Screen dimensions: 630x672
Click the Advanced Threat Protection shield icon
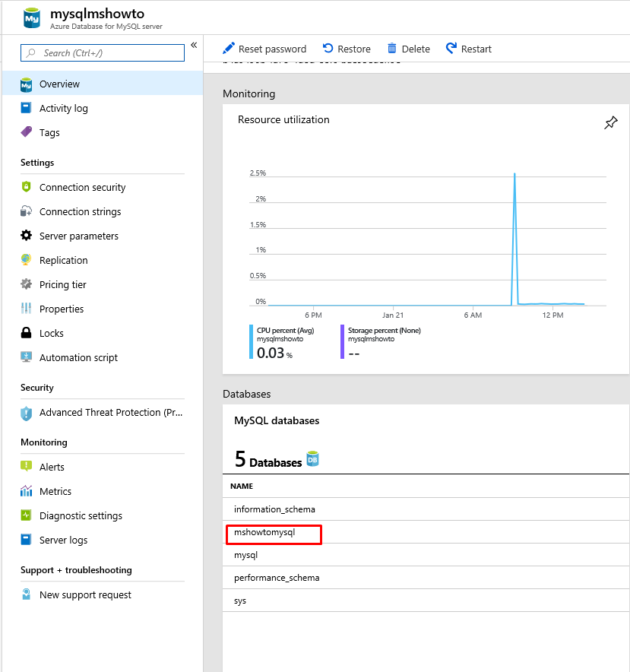pos(26,413)
